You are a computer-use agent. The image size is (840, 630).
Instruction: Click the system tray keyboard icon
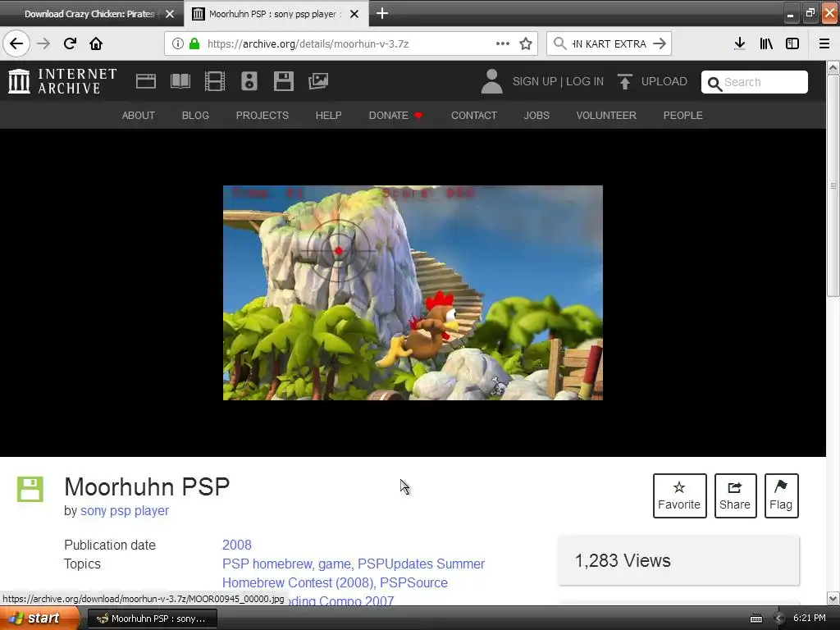(x=756, y=619)
